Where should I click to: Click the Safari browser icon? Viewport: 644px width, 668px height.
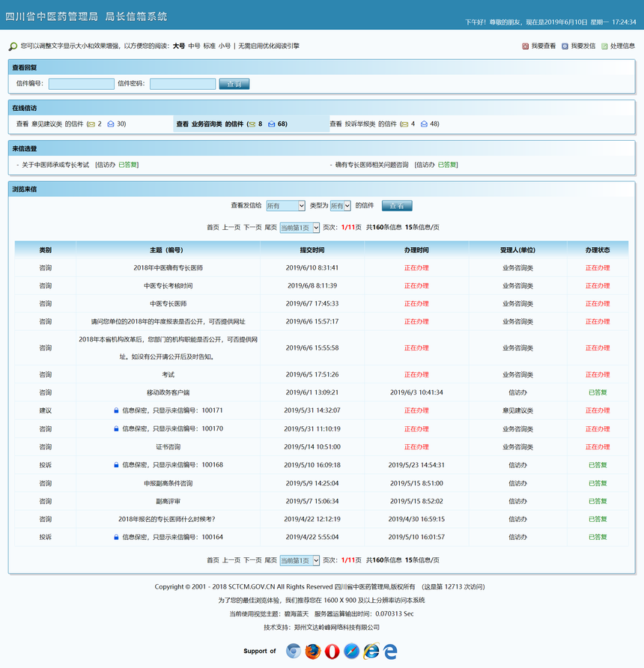352,651
